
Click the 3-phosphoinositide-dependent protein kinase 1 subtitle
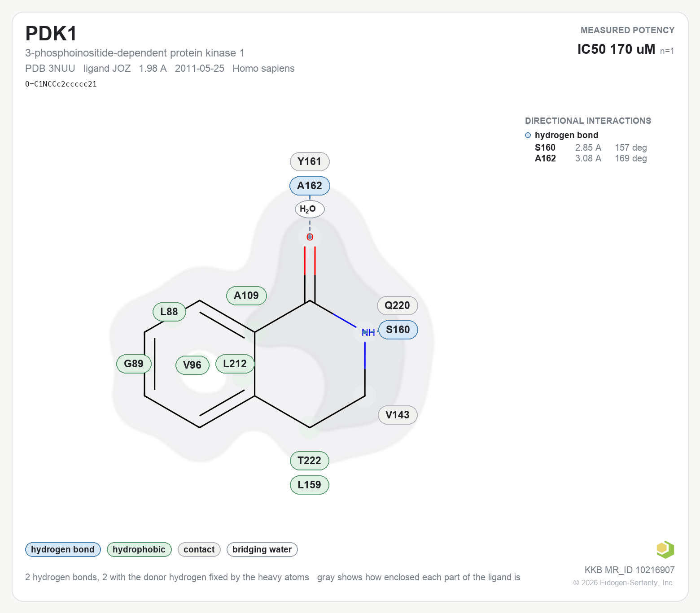tap(135, 53)
